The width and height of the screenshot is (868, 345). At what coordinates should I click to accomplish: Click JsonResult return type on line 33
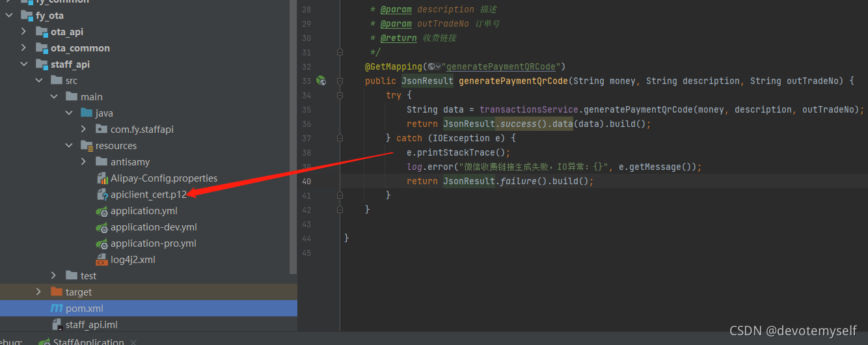click(x=427, y=81)
